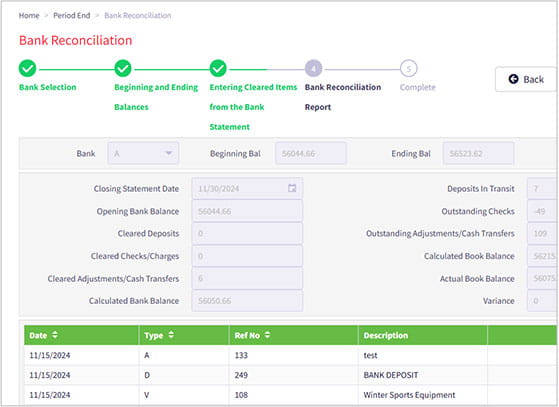Click the Beginning and Ending Balances checkmark step

click(123, 68)
